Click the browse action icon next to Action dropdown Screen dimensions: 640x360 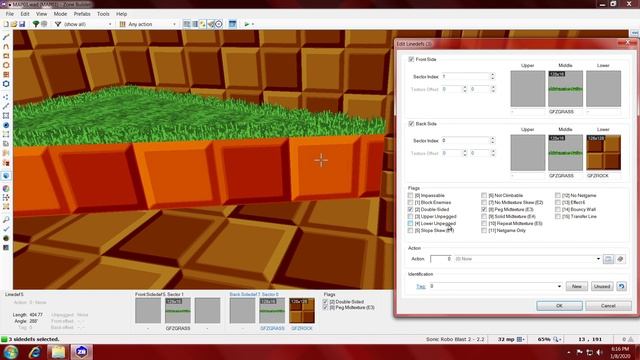pyautogui.click(x=608, y=259)
